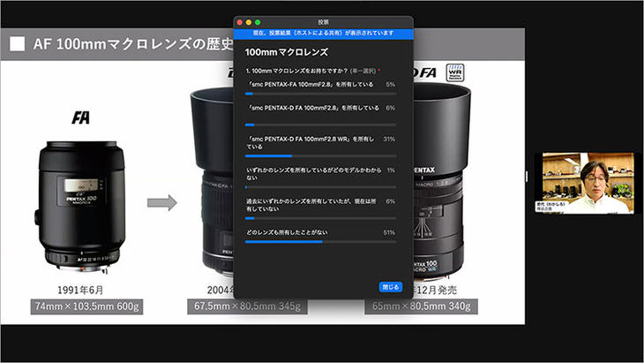
Task: Maximize the 投票 window with the green dot
Action: tap(258, 21)
